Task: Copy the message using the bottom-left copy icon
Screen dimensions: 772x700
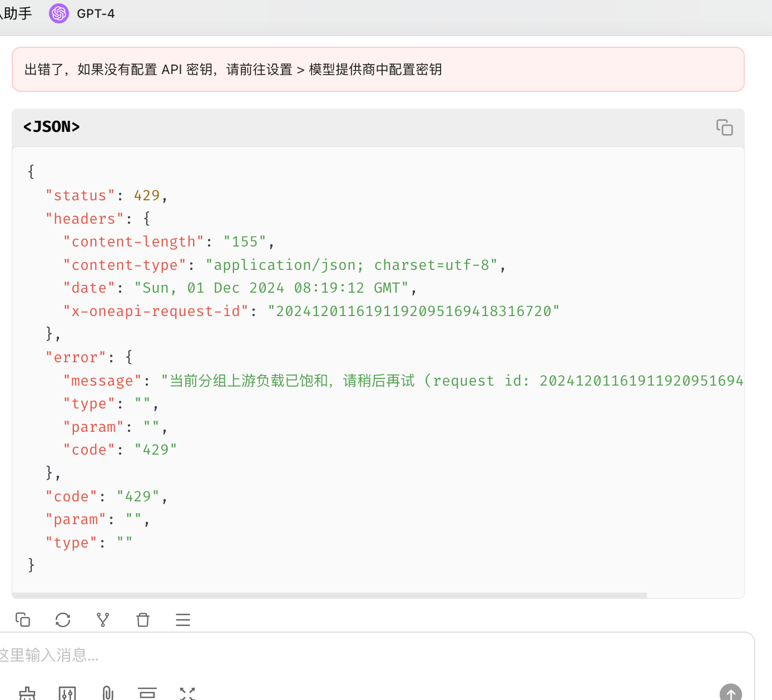Action: [23, 619]
